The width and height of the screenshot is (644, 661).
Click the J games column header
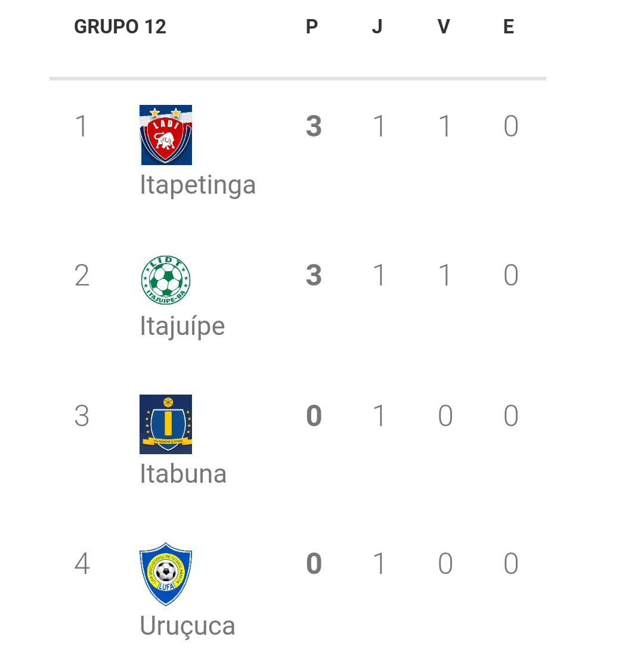coord(377,27)
